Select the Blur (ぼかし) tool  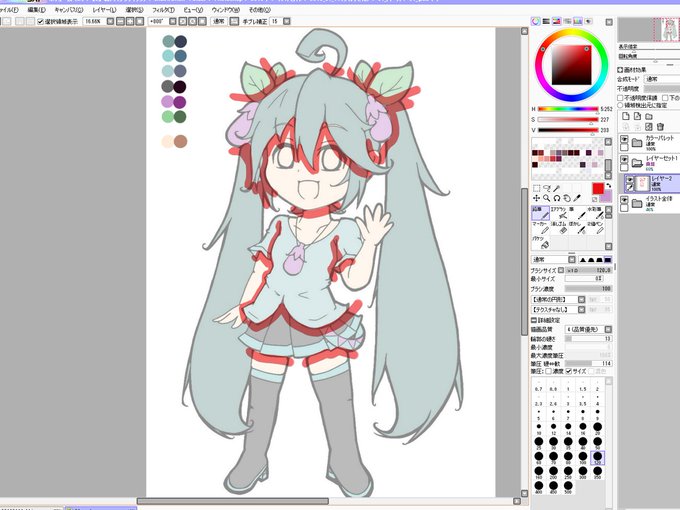click(577, 228)
